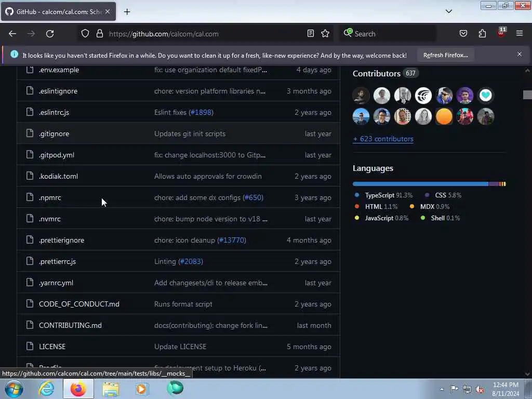
Task: Dismiss the Firefox refresh notification bar
Action: coord(520,54)
